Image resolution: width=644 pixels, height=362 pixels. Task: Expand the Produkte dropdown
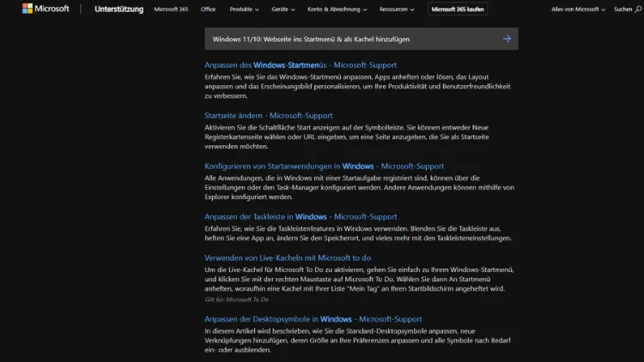[x=244, y=9]
